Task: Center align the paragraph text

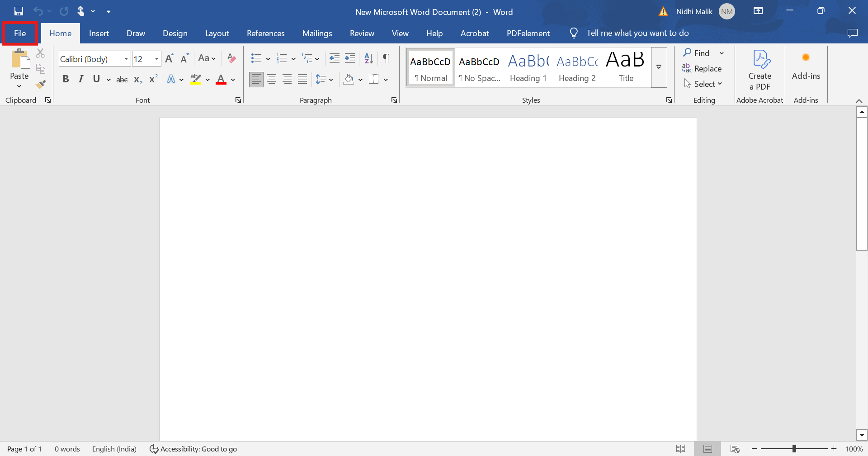Action: coord(272,80)
